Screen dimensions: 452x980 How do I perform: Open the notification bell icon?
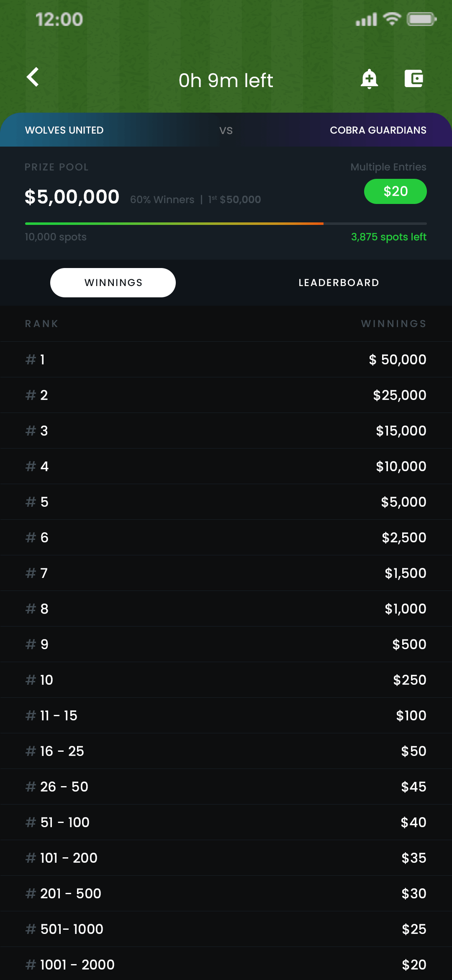coord(369,79)
